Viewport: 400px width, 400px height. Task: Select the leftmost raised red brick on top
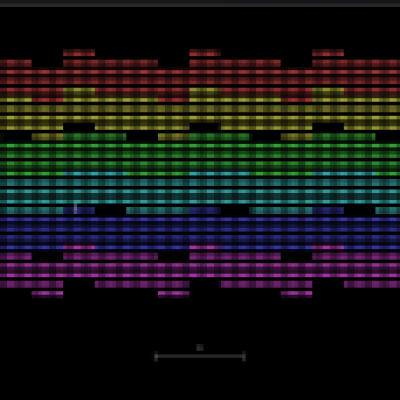point(79,53)
